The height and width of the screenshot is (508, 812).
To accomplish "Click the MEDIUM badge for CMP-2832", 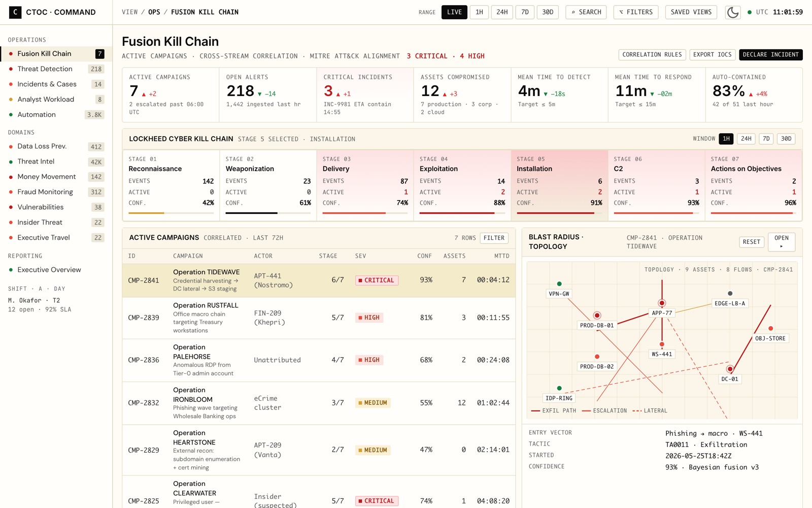I will (x=373, y=403).
